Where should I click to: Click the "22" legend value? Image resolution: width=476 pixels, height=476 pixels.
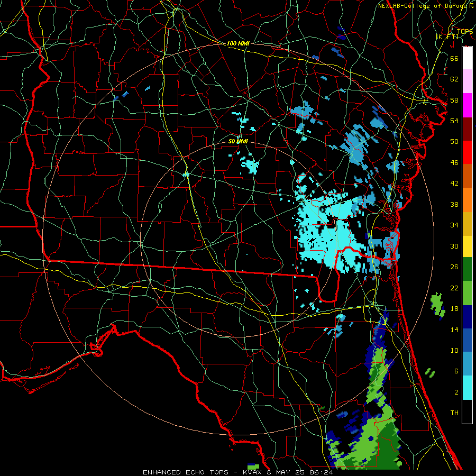pos(454,288)
